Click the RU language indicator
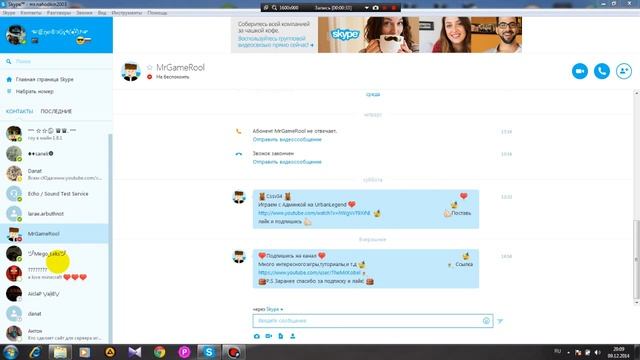 [558, 351]
